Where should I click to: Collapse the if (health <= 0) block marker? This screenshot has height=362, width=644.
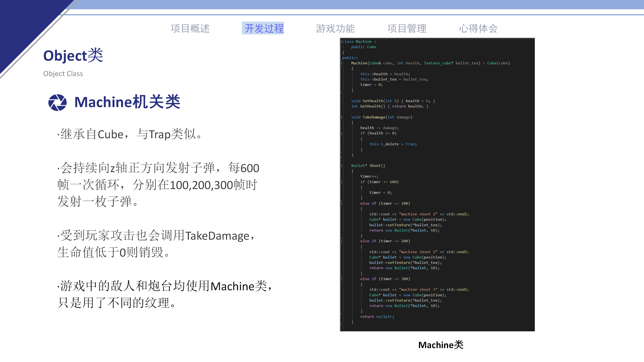(x=341, y=133)
